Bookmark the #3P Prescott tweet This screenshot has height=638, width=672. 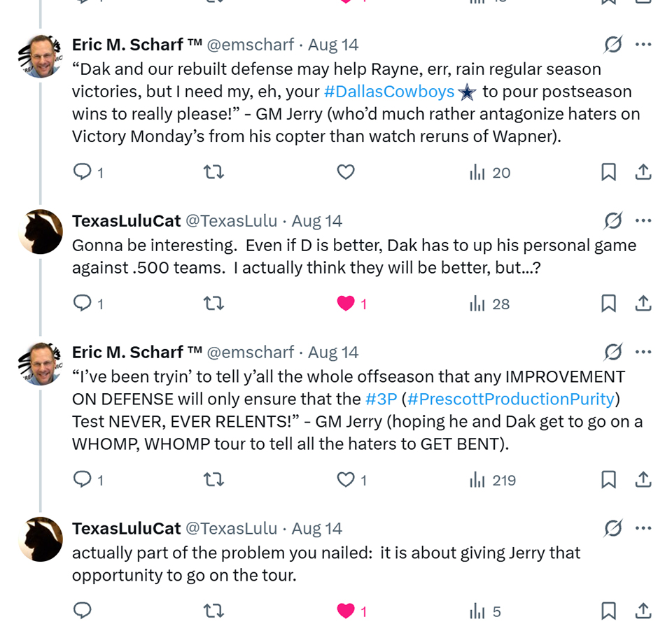608,480
